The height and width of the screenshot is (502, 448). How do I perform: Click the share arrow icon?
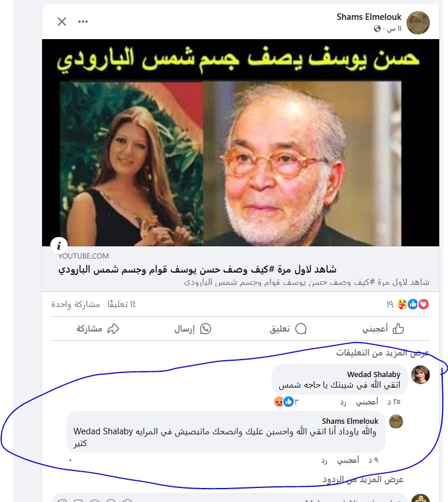tap(113, 329)
